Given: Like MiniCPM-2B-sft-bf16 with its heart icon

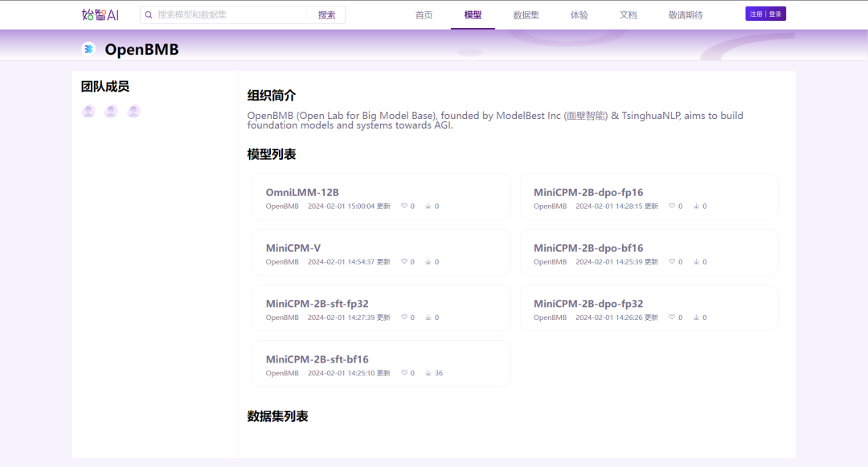Looking at the screenshot, I should coord(404,373).
